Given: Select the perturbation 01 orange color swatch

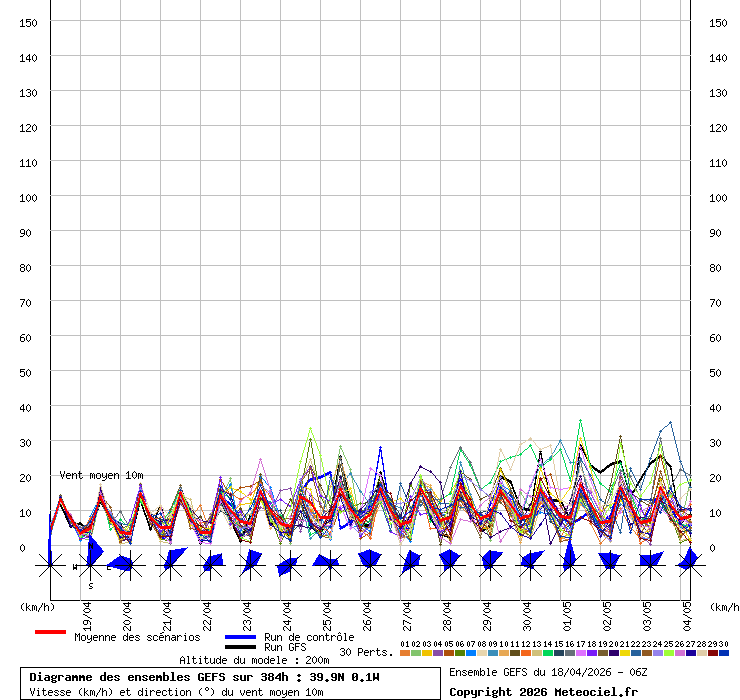Looking at the screenshot, I should pos(405,653).
